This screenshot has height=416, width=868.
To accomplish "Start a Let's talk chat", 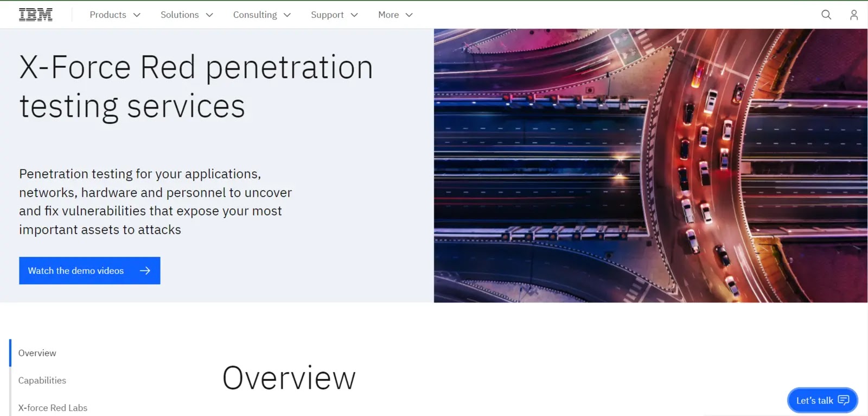I will pos(822,400).
